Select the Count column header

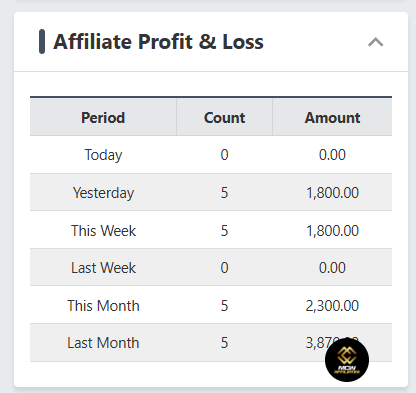tap(224, 118)
